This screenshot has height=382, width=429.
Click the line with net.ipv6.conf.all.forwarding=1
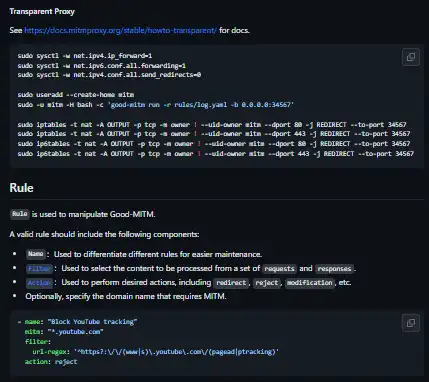click(x=102, y=65)
